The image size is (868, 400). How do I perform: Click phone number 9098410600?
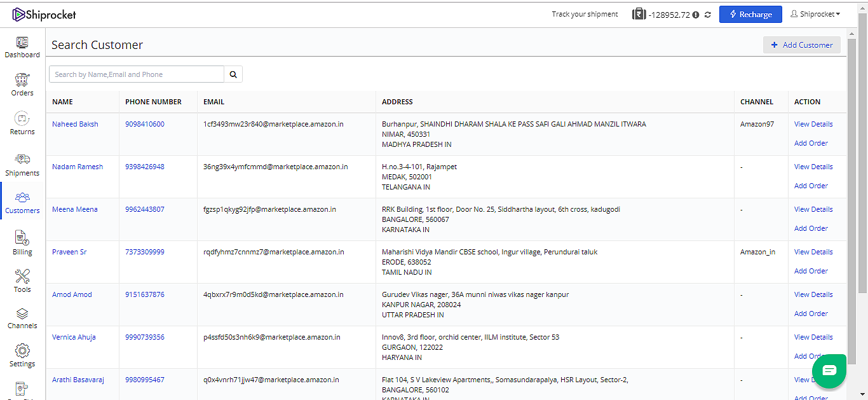145,124
